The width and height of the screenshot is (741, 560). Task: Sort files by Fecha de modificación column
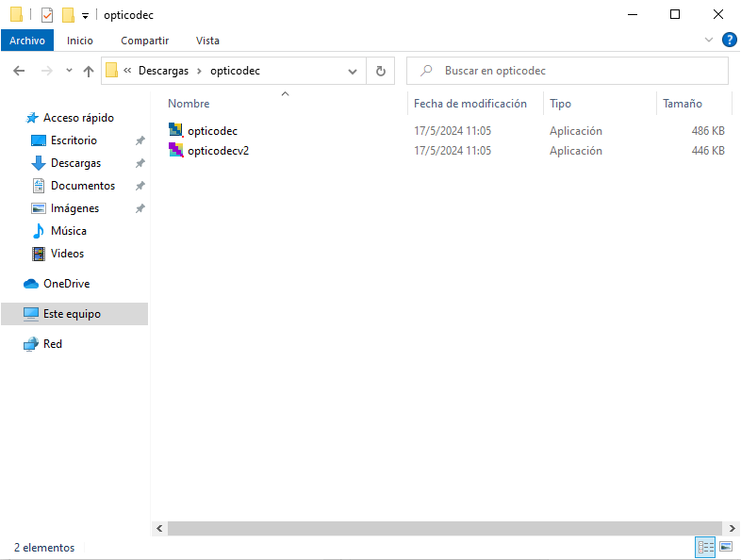coord(469,104)
